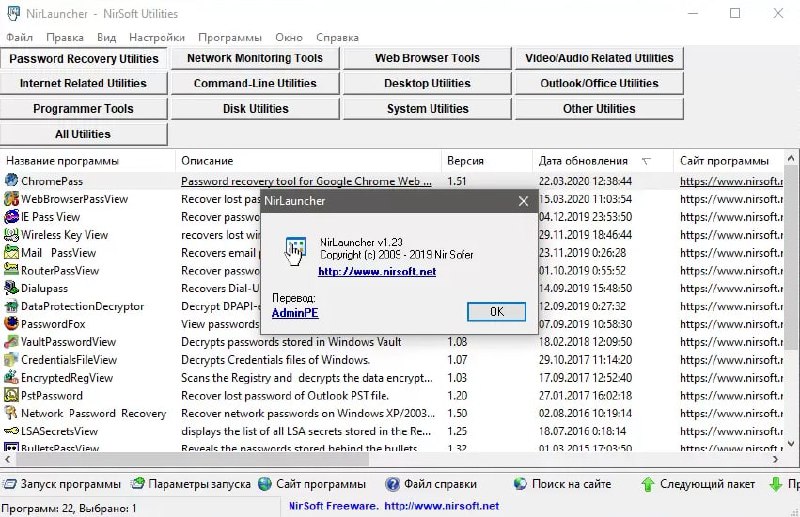Open the Окно menu

pyautogui.click(x=289, y=37)
